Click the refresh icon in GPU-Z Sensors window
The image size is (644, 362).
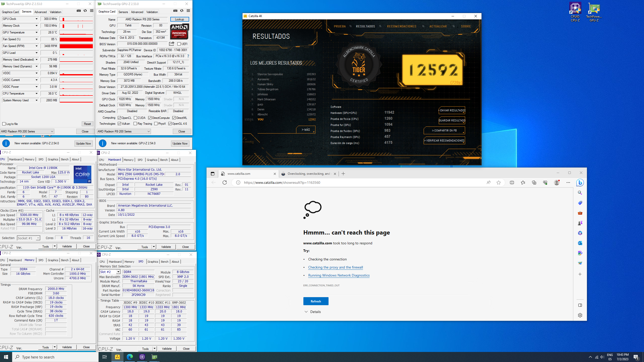pyautogui.click(x=85, y=11)
